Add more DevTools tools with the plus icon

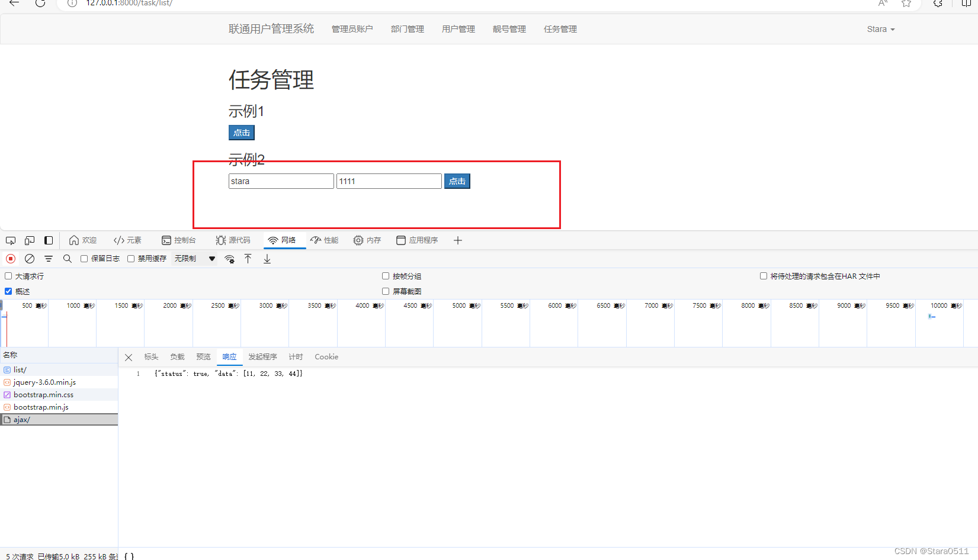coord(458,240)
